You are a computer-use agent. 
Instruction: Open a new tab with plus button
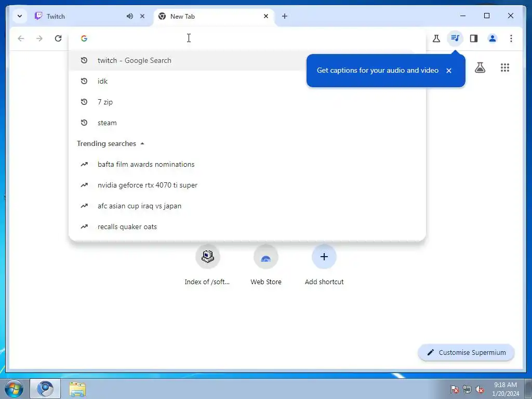(285, 16)
